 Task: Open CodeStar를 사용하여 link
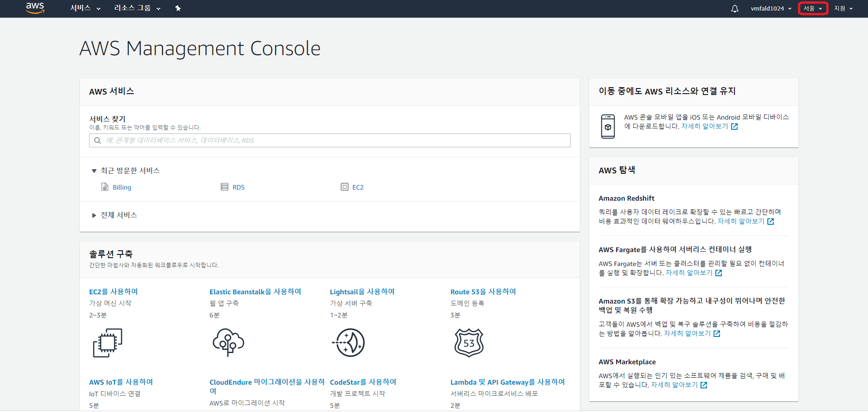tap(363, 382)
